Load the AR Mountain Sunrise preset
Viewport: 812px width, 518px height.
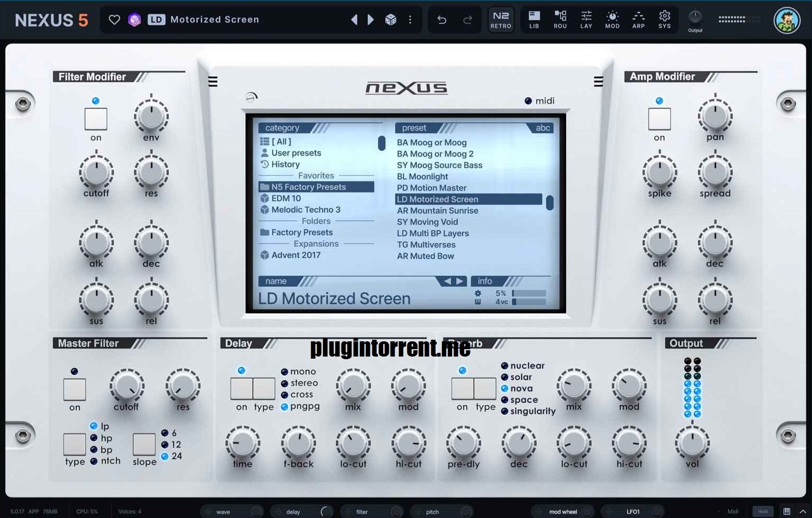(x=437, y=210)
